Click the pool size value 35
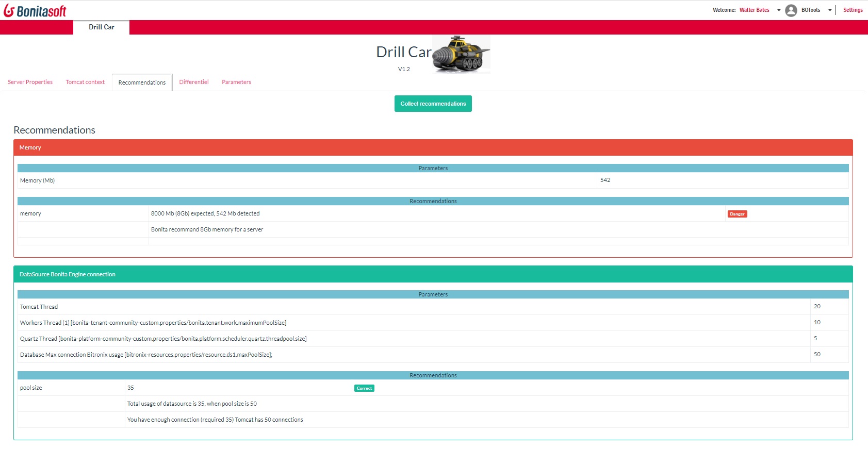868x449 pixels. (130, 388)
